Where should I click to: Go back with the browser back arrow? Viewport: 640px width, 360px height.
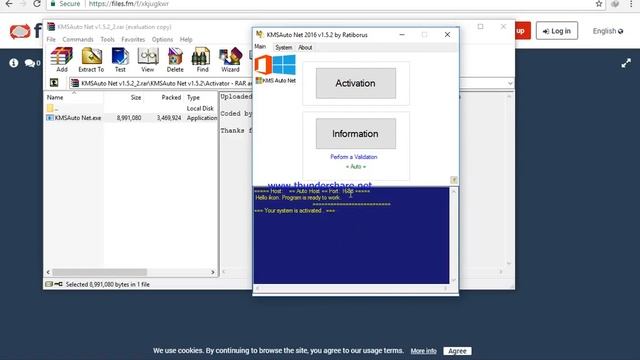tap(9, 4)
